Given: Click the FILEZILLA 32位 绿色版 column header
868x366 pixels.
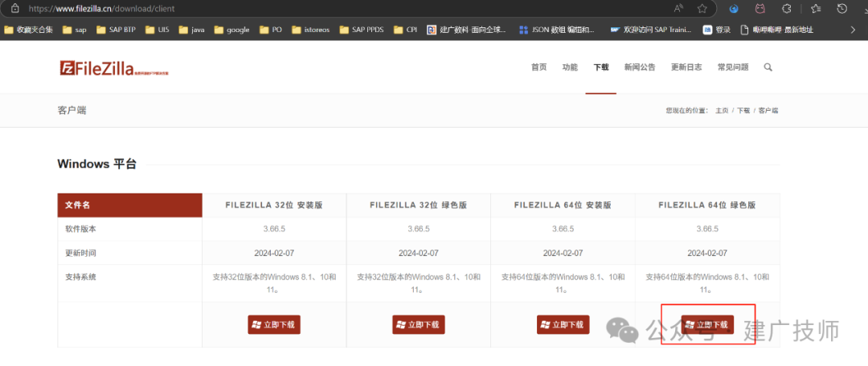Looking at the screenshot, I should pyautogui.click(x=419, y=205).
